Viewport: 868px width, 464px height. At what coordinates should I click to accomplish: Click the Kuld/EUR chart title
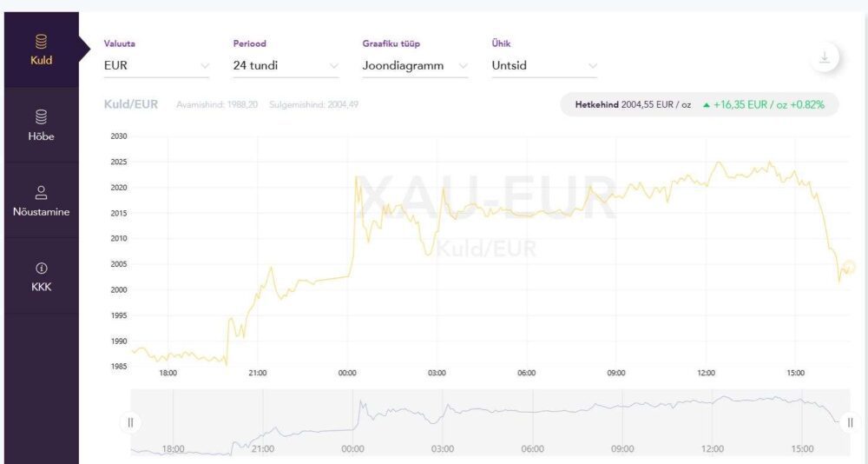coord(131,104)
